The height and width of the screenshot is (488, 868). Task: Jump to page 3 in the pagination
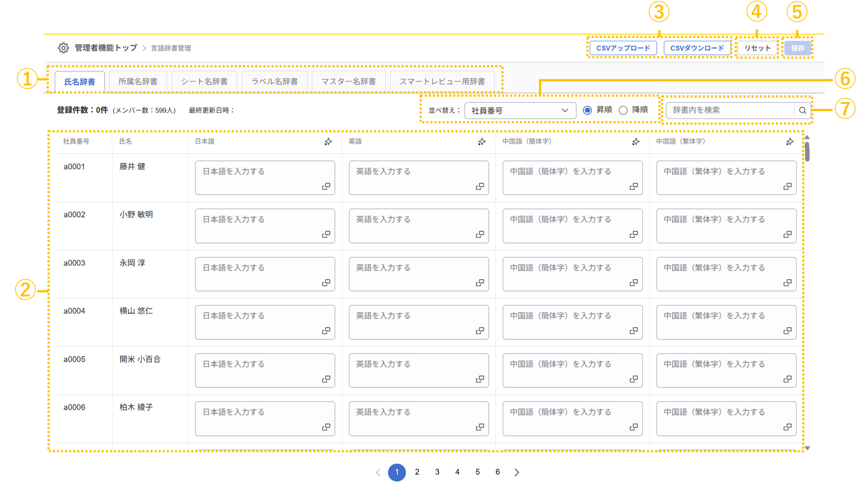pos(437,472)
